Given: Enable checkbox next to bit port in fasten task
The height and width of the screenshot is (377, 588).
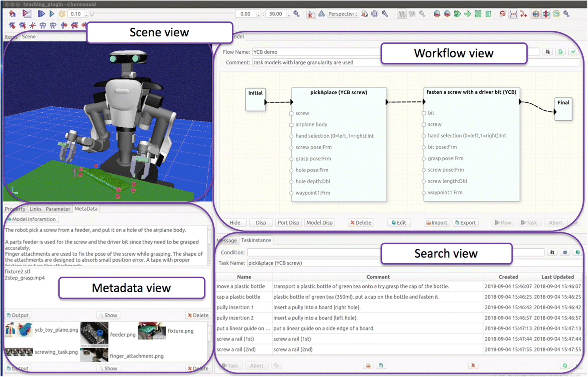Looking at the screenshot, I should [425, 113].
